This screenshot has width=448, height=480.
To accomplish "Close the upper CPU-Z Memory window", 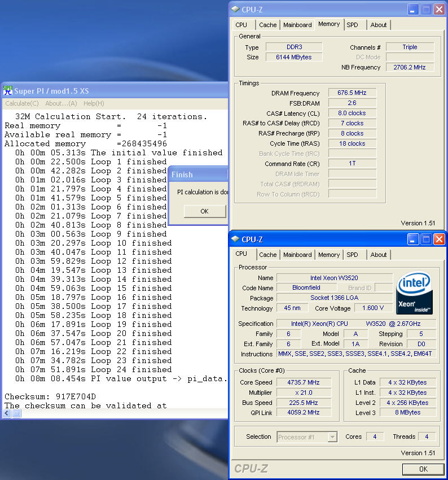I will pos(439,10).
